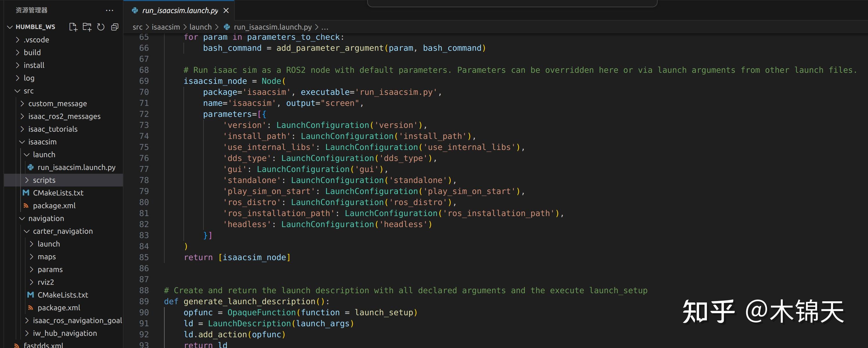The height and width of the screenshot is (348, 868).
Task: Select the run_isaacsim.launch.py editor tab
Action: coord(180,10)
